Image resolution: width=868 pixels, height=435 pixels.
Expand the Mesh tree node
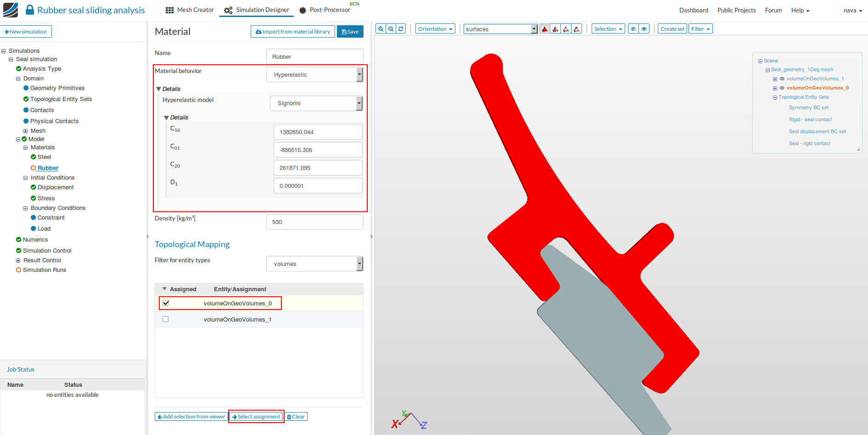pyautogui.click(x=26, y=131)
